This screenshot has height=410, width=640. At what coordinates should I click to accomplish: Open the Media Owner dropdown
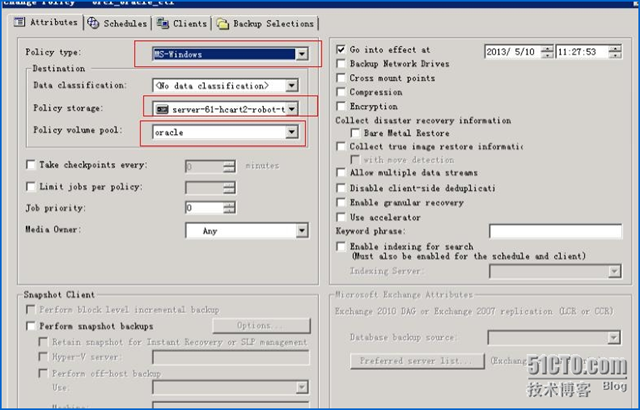302,231
